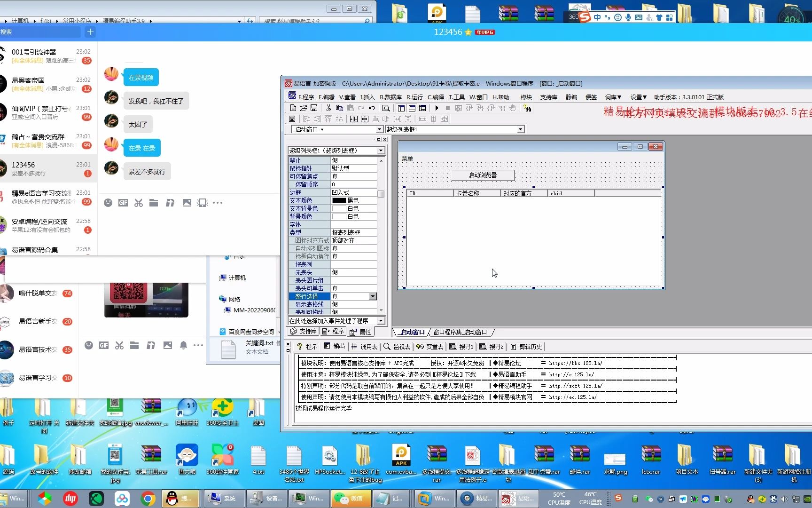Click the emoji smiley icon in the 123456 chat
This screenshot has height=508, width=812.
tap(108, 203)
